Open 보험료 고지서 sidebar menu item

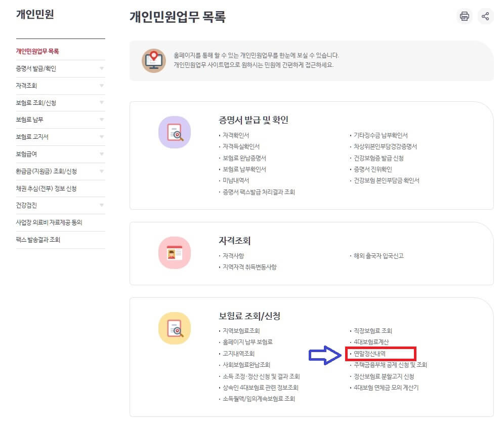(32, 137)
